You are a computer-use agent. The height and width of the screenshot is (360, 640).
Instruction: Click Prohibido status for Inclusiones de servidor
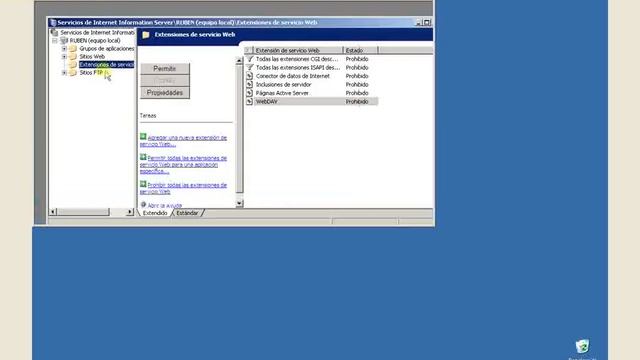pos(357,84)
